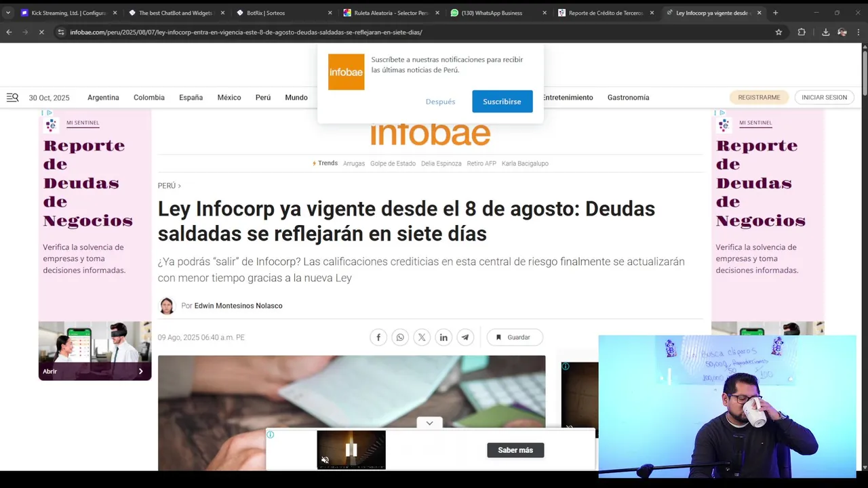The height and width of the screenshot is (488, 868).
Task: View site information icon in address bar
Action: tap(61, 32)
